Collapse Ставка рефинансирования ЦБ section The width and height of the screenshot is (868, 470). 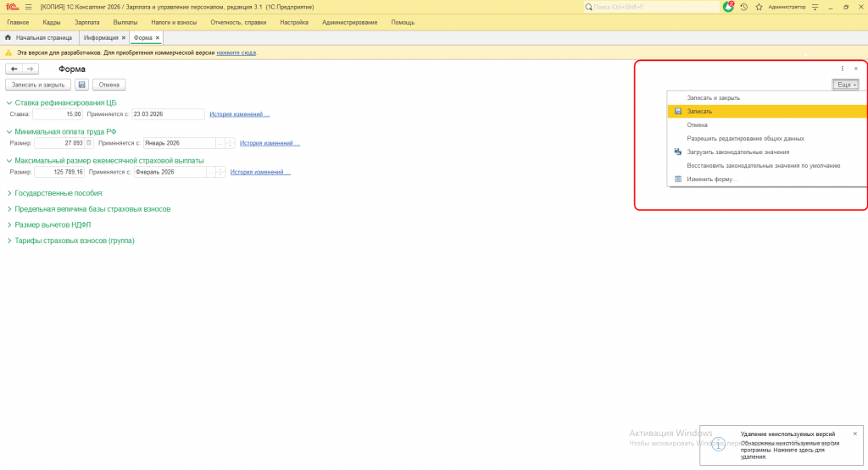click(8, 102)
